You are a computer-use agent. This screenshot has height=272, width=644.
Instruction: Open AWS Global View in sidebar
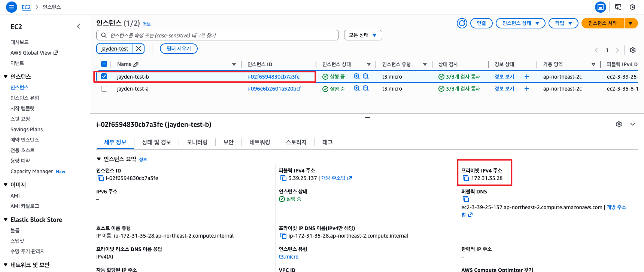pos(34,53)
